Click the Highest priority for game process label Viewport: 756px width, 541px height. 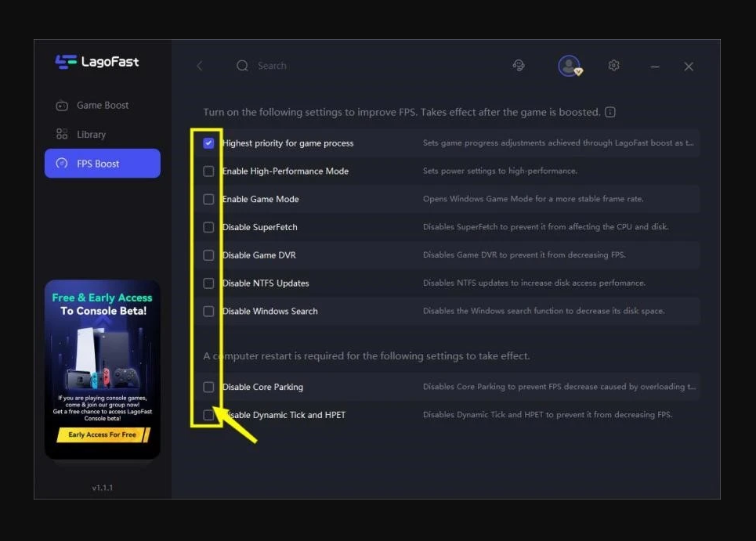tap(288, 143)
